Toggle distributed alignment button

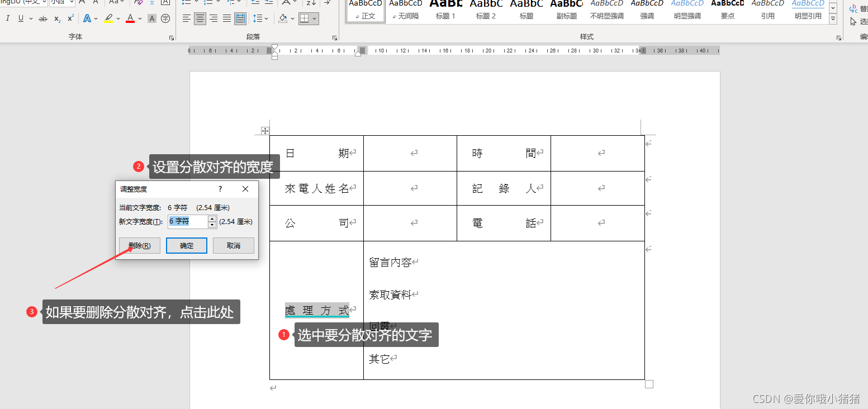click(240, 19)
